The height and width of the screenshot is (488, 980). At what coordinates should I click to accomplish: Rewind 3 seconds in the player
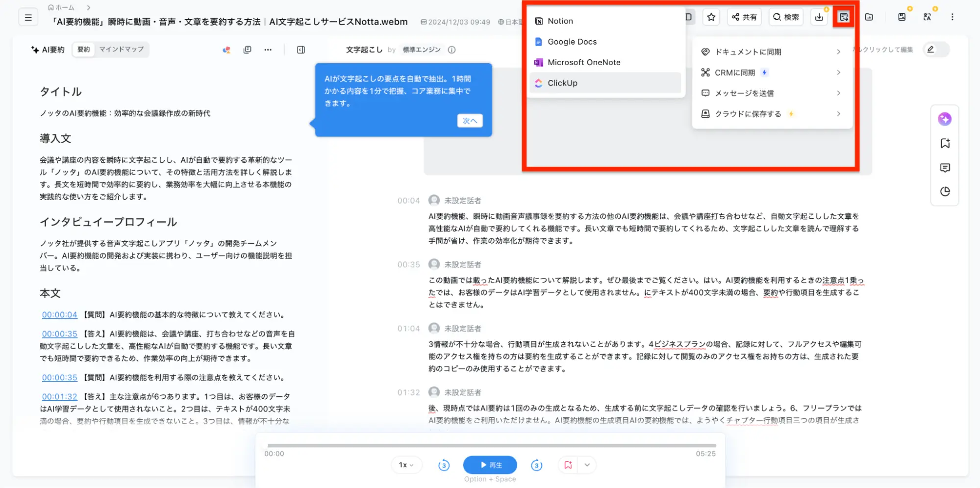pos(444,465)
